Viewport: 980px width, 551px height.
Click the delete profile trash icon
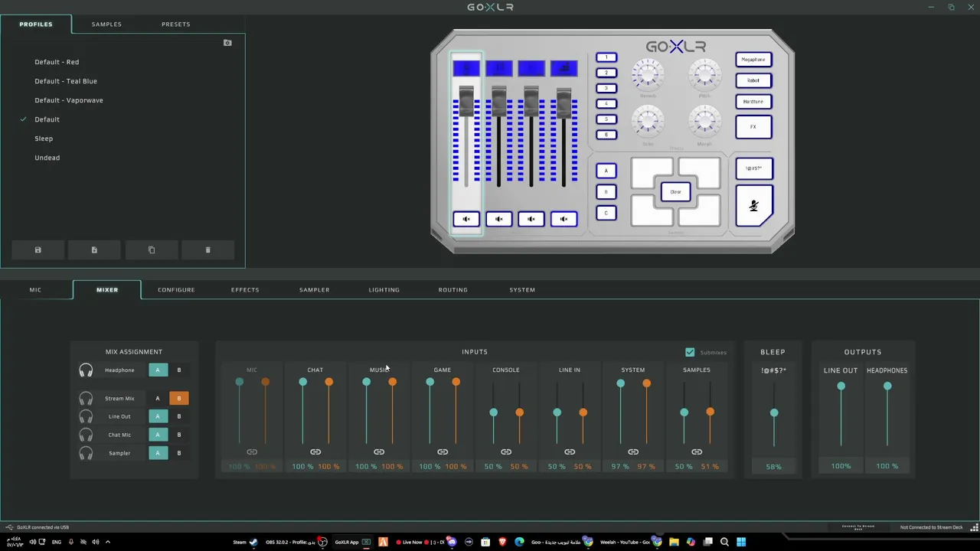tap(207, 250)
